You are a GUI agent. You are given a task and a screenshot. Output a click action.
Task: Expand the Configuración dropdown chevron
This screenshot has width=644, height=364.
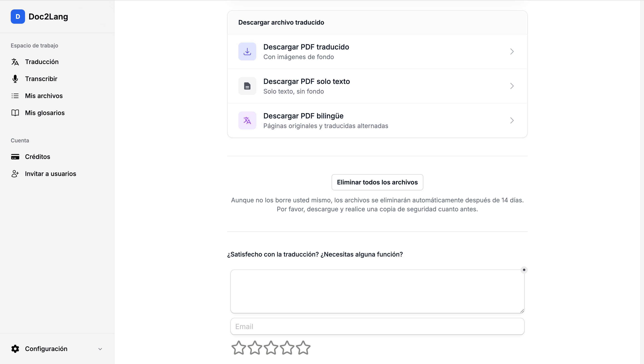100,349
